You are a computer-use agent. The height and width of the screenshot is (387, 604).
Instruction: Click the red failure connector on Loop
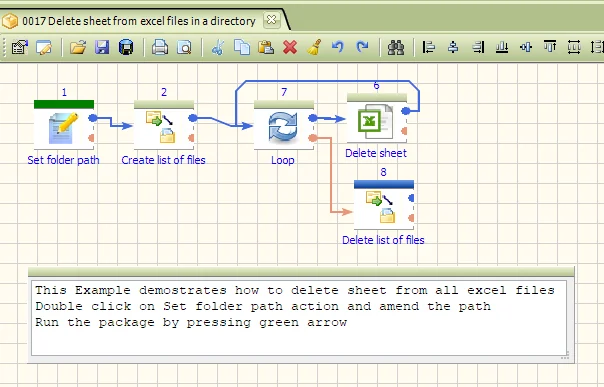click(313, 138)
